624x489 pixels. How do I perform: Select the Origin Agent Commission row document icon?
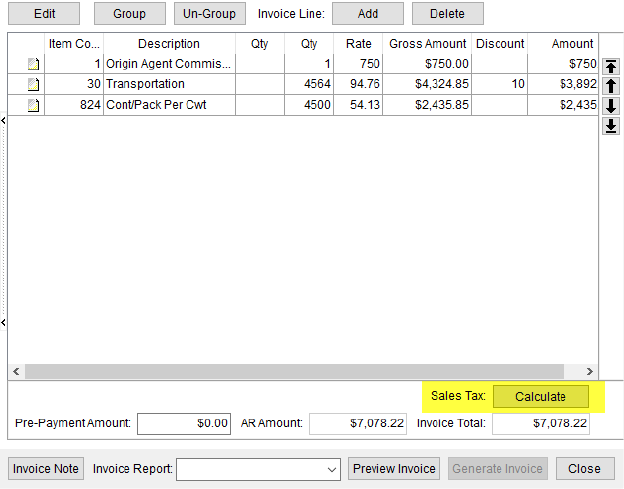[33, 64]
